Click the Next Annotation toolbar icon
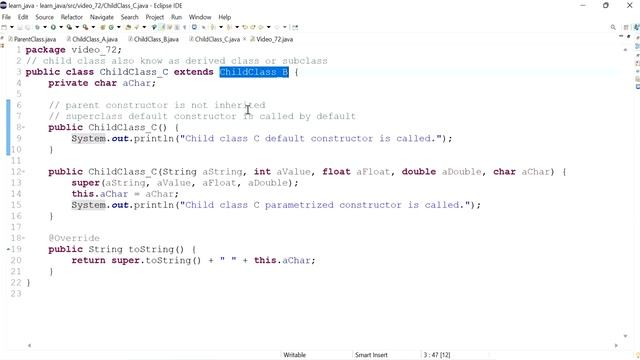Screen dimensions: 640x360 213,27
